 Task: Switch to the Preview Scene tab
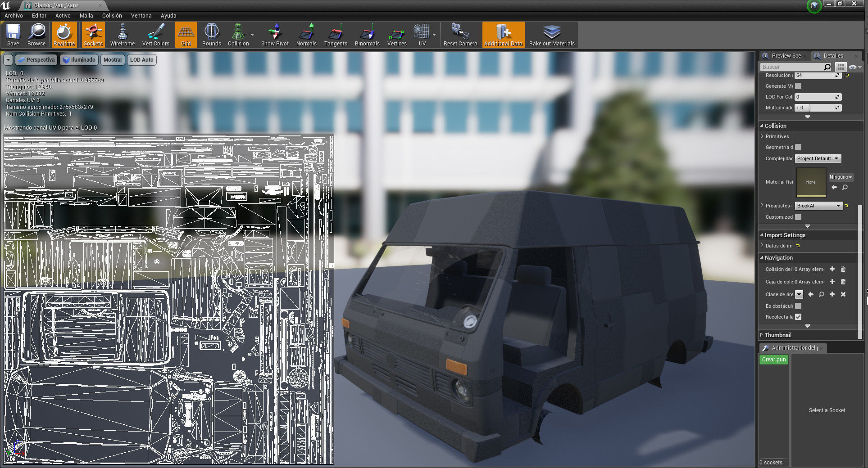coord(786,56)
